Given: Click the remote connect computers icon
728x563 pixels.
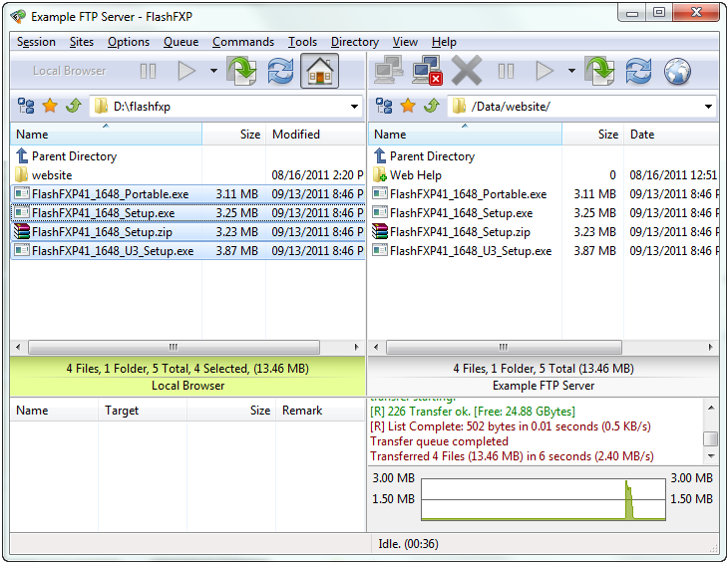Looking at the screenshot, I should 389,71.
